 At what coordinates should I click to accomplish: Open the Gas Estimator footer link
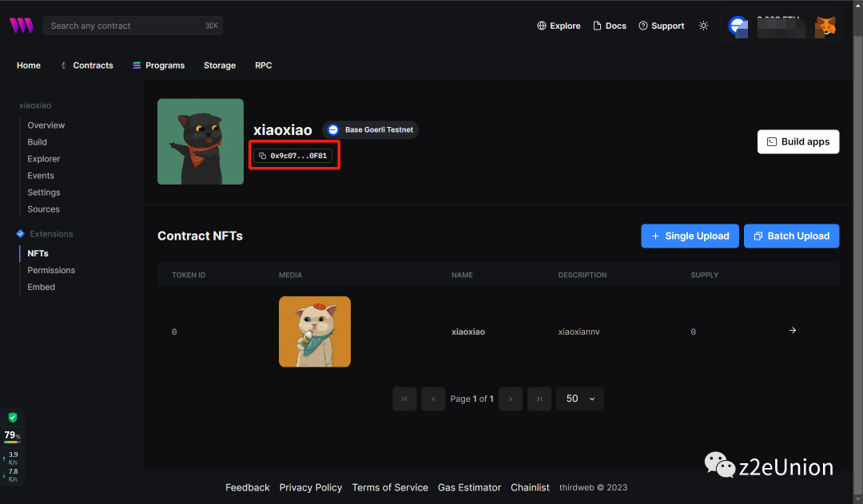tap(469, 487)
